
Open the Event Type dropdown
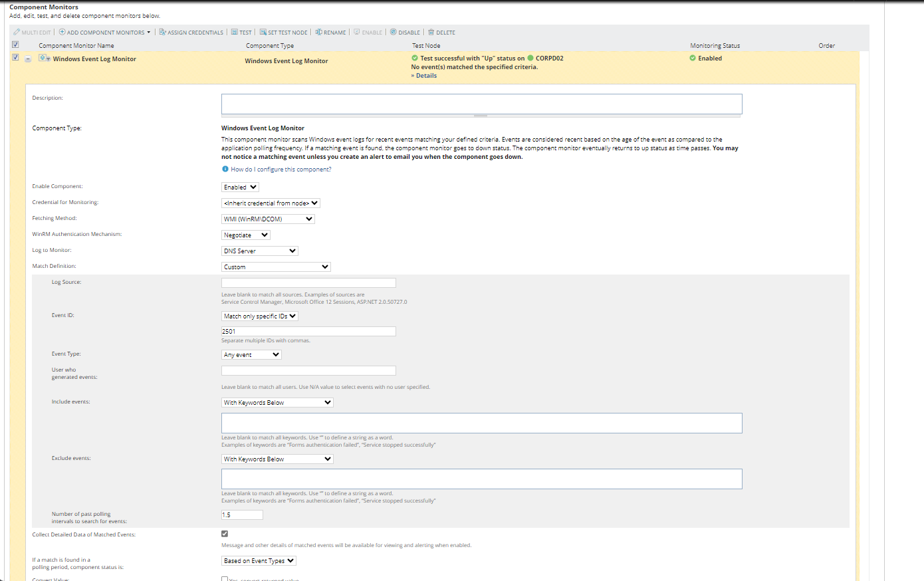(x=251, y=355)
